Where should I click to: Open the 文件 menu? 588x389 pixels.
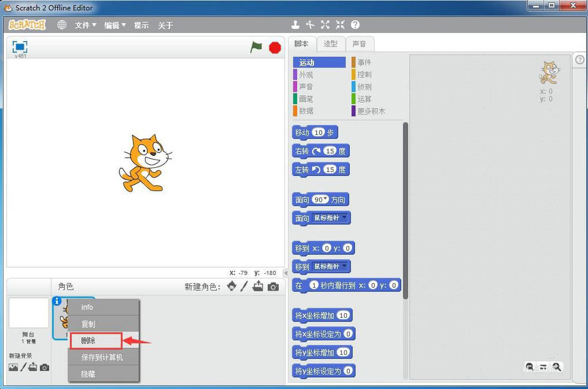tap(85, 25)
